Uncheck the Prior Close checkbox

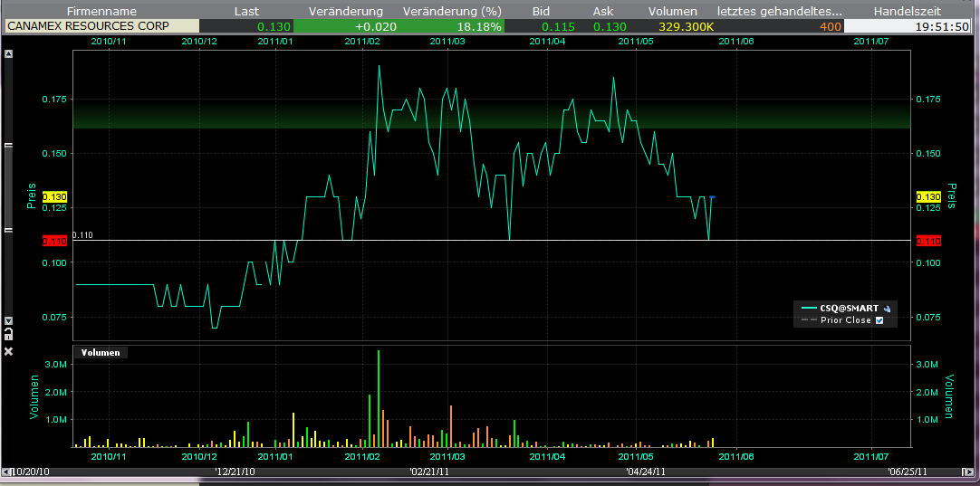click(x=879, y=320)
